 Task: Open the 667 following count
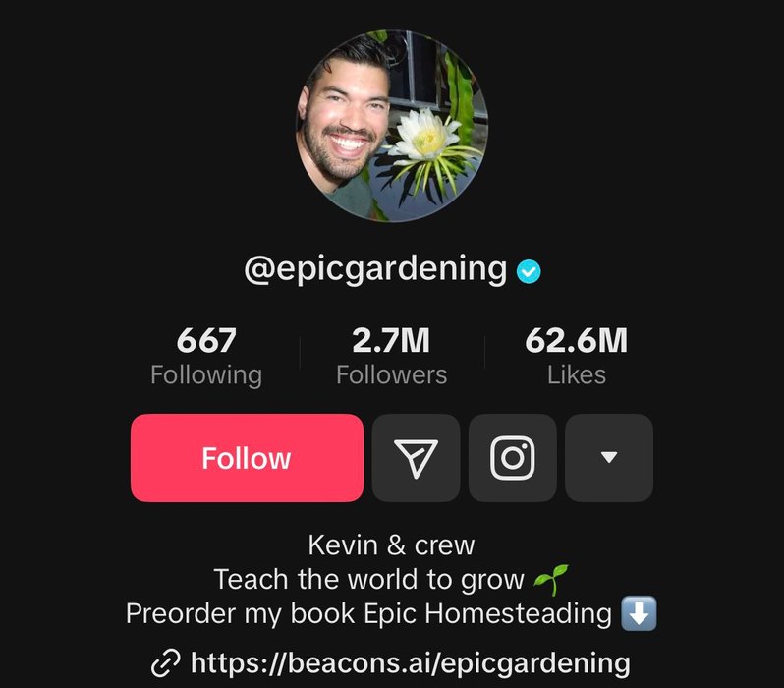(206, 340)
